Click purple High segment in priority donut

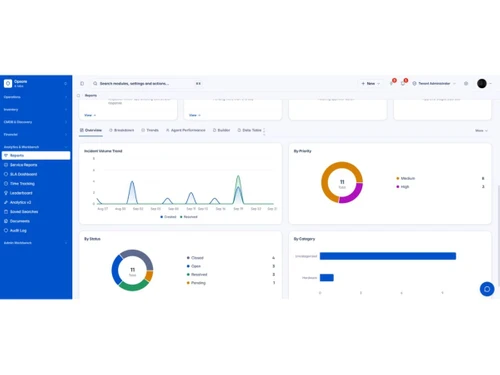pos(353,195)
